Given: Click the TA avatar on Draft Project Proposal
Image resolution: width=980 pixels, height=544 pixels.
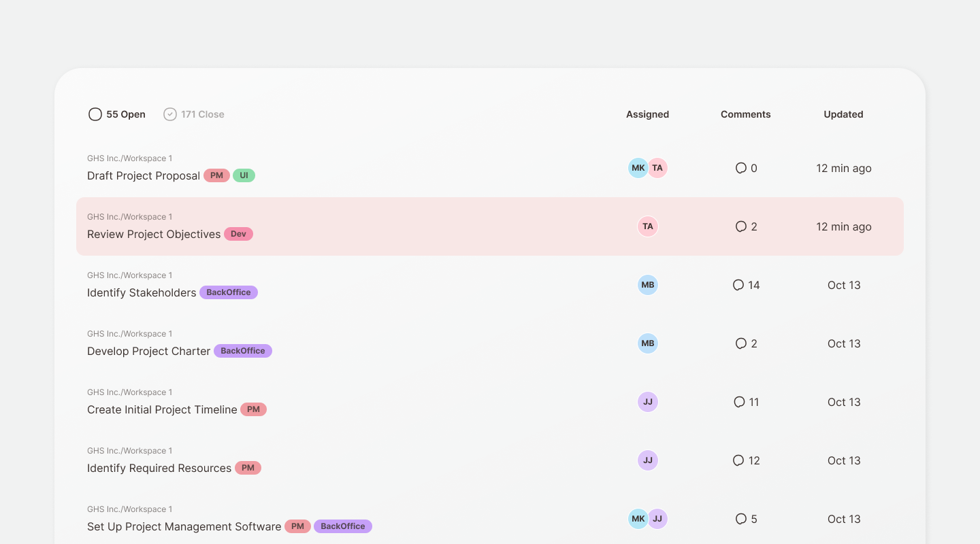Looking at the screenshot, I should [657, 168].
